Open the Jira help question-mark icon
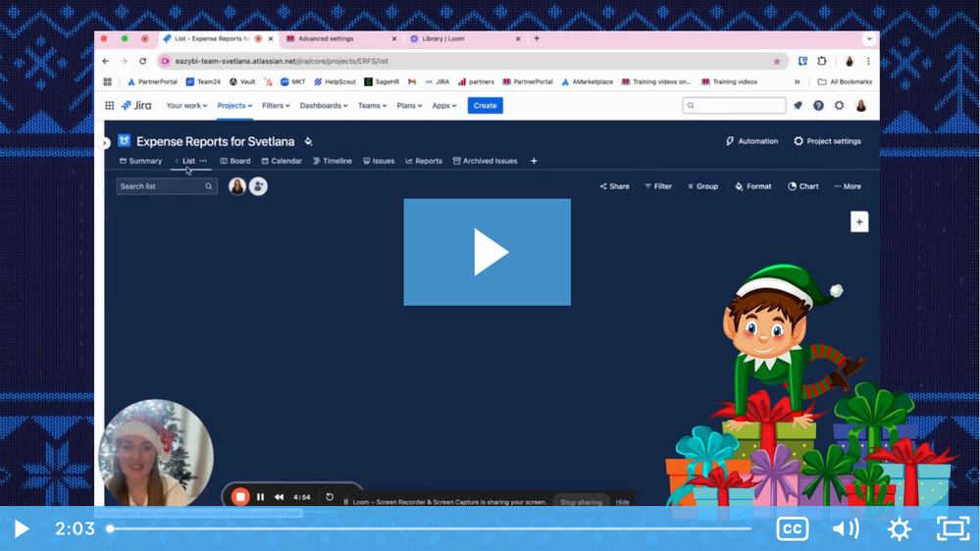 tap(818, 106)
